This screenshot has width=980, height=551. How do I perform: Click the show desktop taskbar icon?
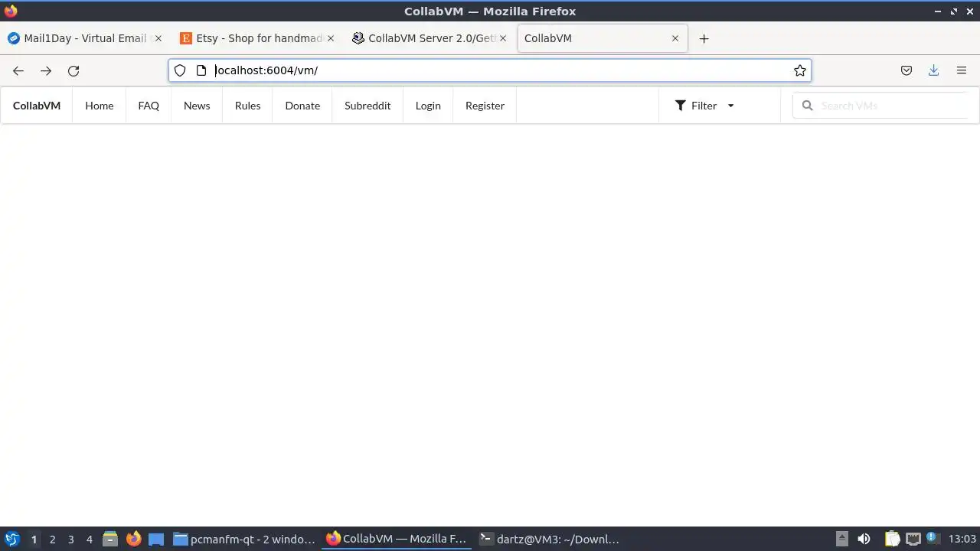click(x=156, y=539)
